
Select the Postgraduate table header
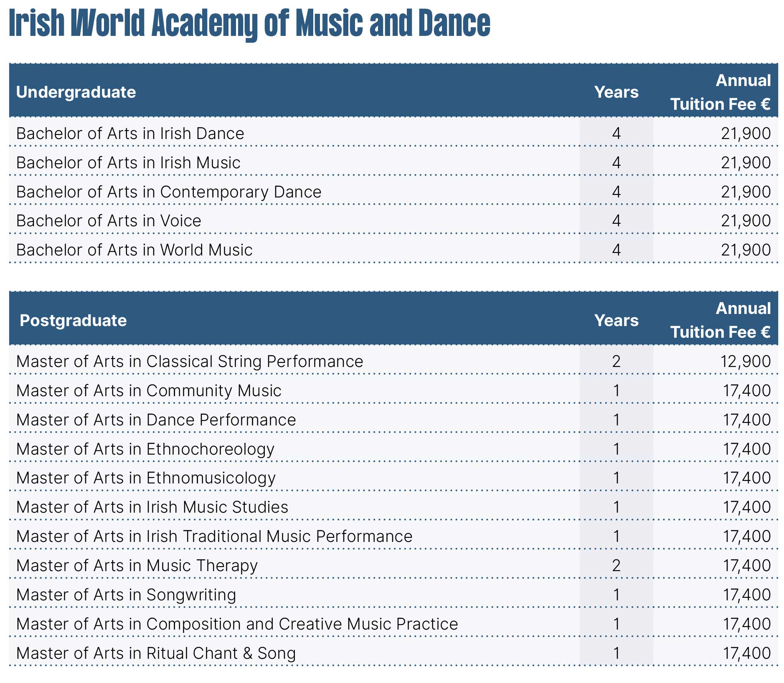pyautogui.click(x=73, y=320)
